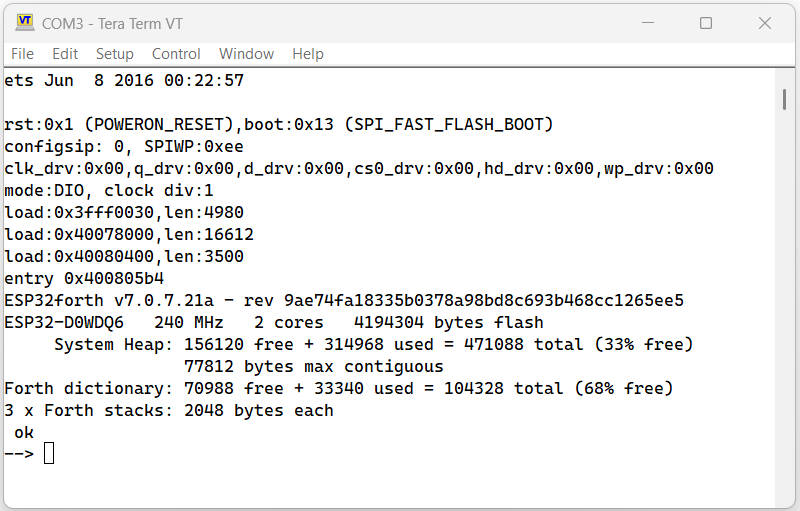Click the "COM3 - Tera Term VT" title text
Viewport: 800px width, 511px height.
[112, 23]
